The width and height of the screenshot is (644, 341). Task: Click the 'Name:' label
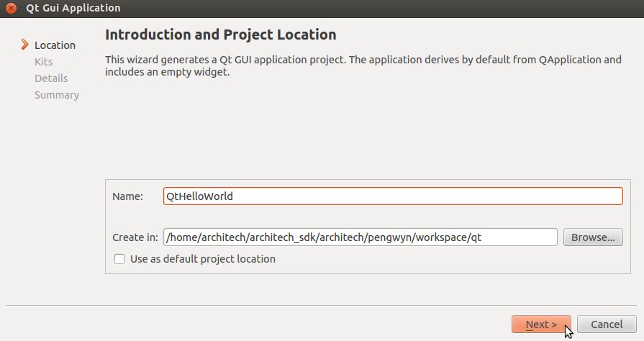click(128, 196)
